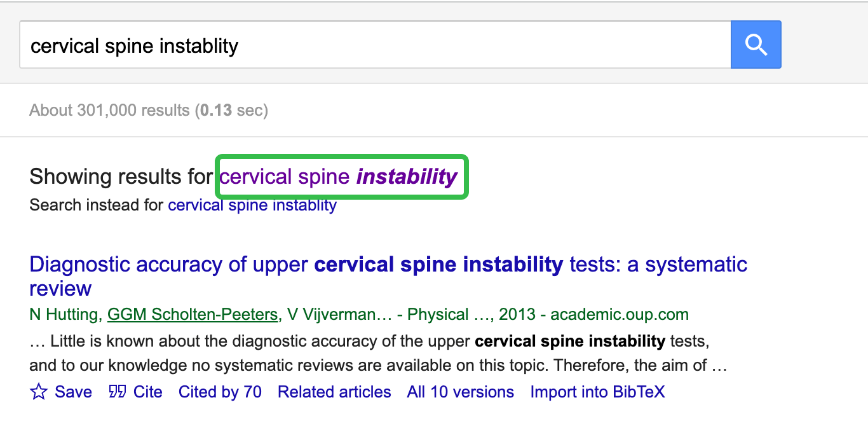Click the blue magnifier search button
This screenshot has height=421, width=868.
[x=756, y=45]
